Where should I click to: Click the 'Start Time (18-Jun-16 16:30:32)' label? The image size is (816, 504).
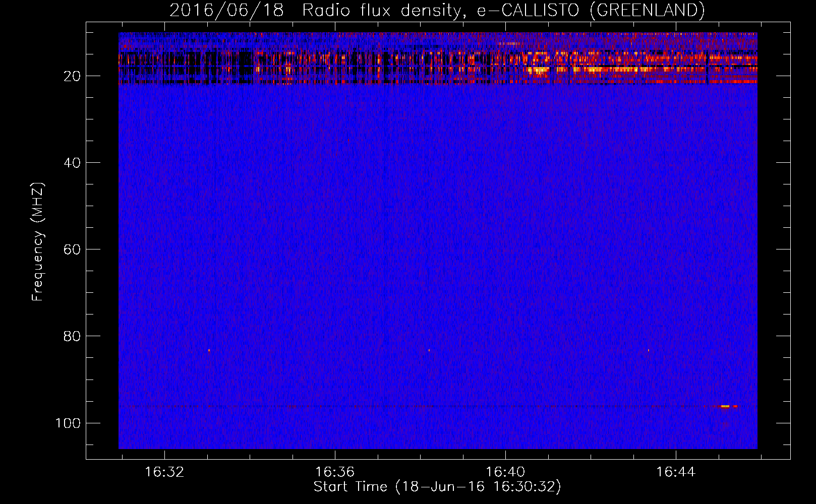437,487
